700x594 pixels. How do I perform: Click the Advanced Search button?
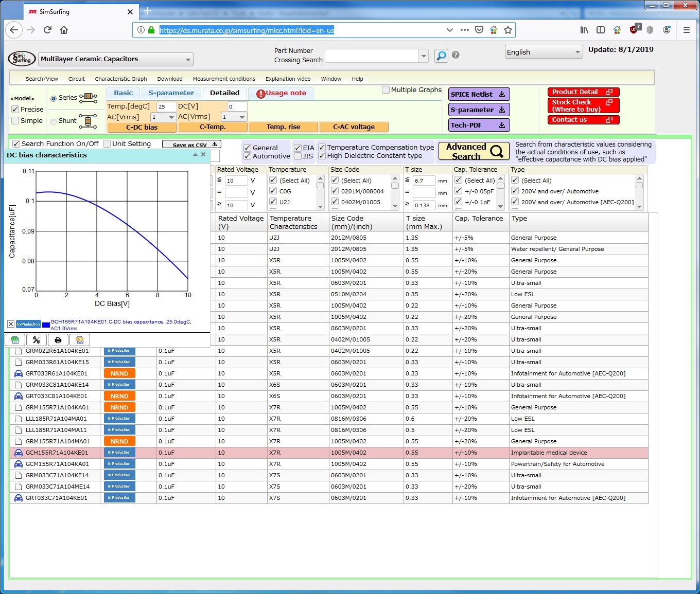point(474,151)
